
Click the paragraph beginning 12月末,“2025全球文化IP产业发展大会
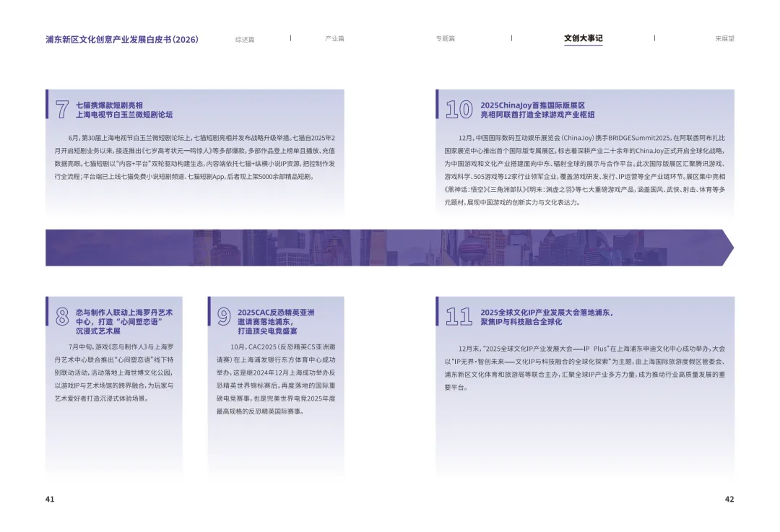coord(584,368)
